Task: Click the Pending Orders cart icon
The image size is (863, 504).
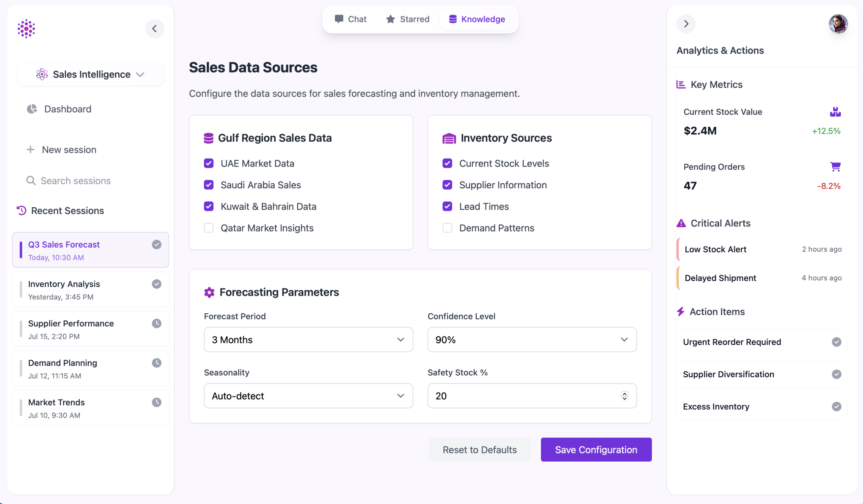Action: click(x=835, y=166)
